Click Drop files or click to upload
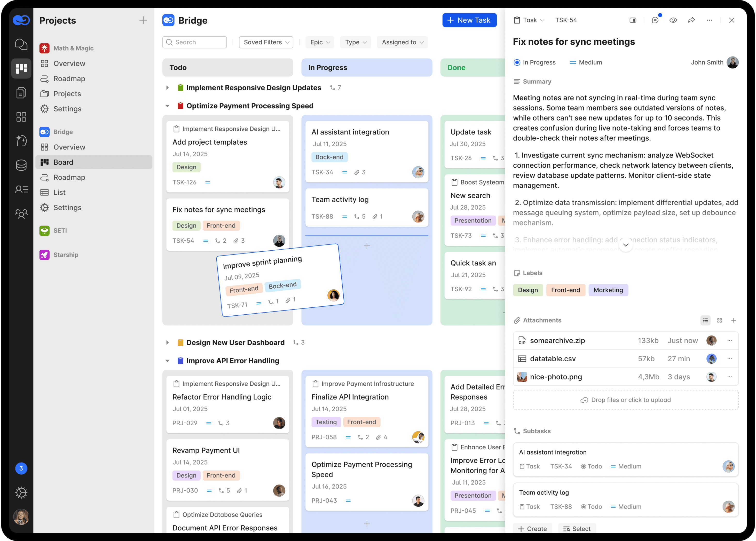Image resolution: width=756 pixels, height=541 pixels. click(x=625, y=400)
